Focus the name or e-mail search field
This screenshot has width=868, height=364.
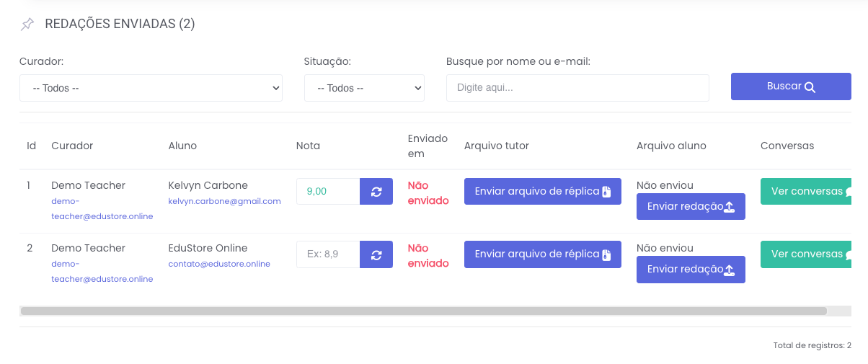pos(577,88)
